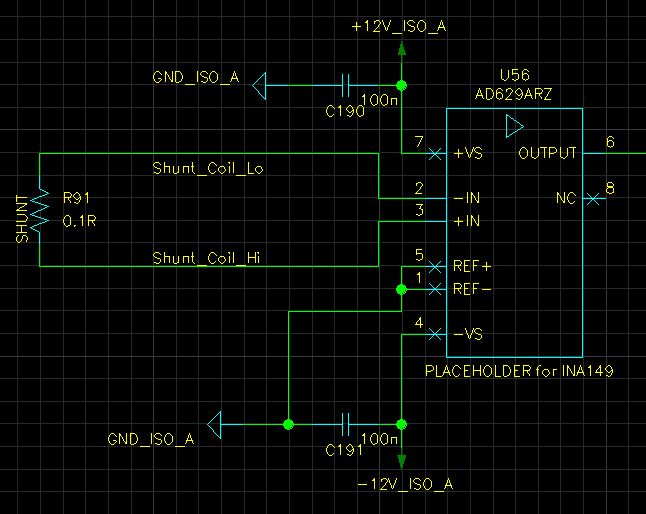646x514 pixels.
Task: Select capacitor C190 symbol
Action: 346,85
